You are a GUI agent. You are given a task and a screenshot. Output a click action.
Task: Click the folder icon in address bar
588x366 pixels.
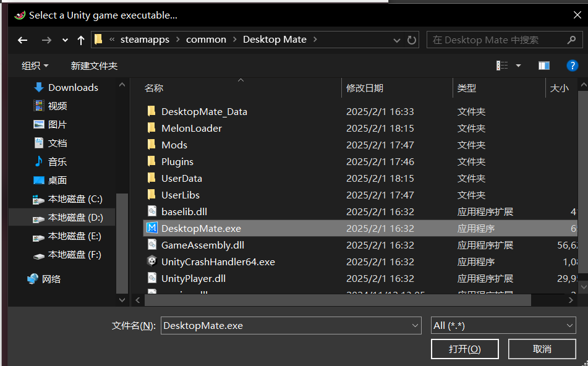pos(98,40)
